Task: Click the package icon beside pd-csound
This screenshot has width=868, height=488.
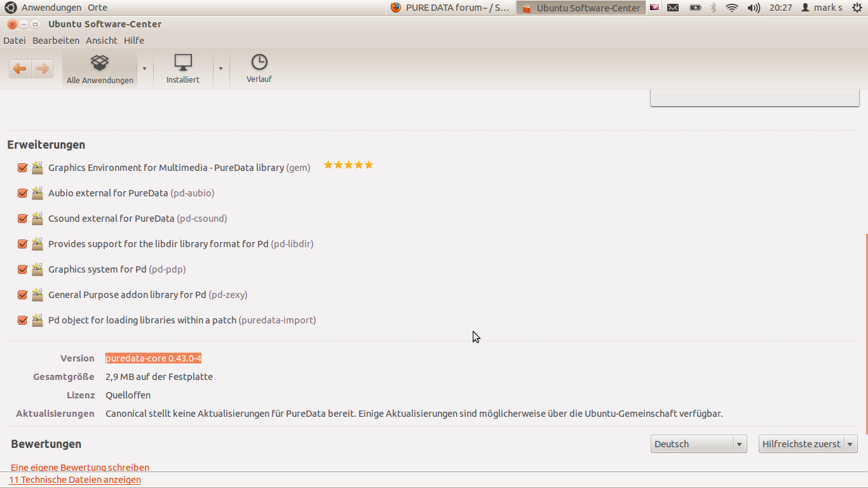Action: pyautogui.click(x=37, y=218)
